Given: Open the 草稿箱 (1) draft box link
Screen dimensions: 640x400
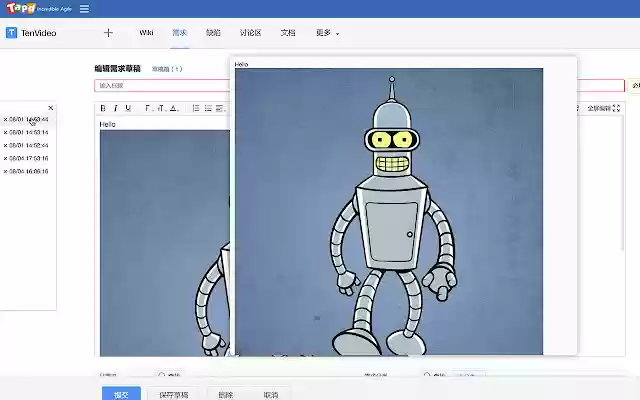Looking at the screenshot, I should click(167, 69).
